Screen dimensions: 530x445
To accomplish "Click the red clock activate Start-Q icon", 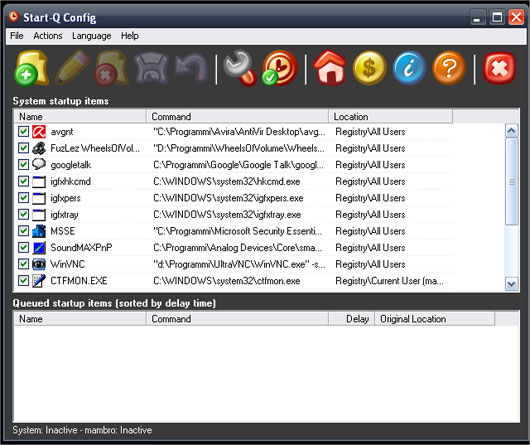I will (280, 68).
